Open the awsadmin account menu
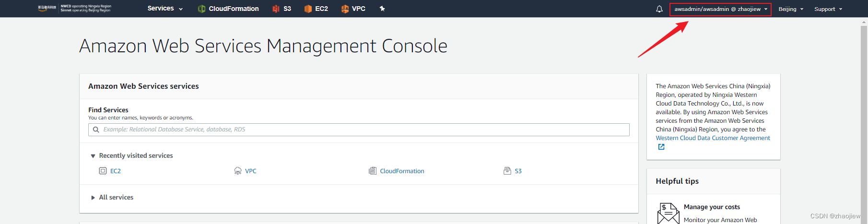 point(720,9)
